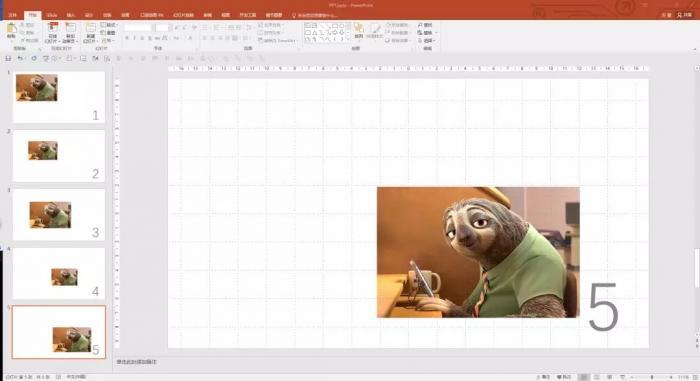Toggle the Bold formatting button

click(x=127, y=38)
